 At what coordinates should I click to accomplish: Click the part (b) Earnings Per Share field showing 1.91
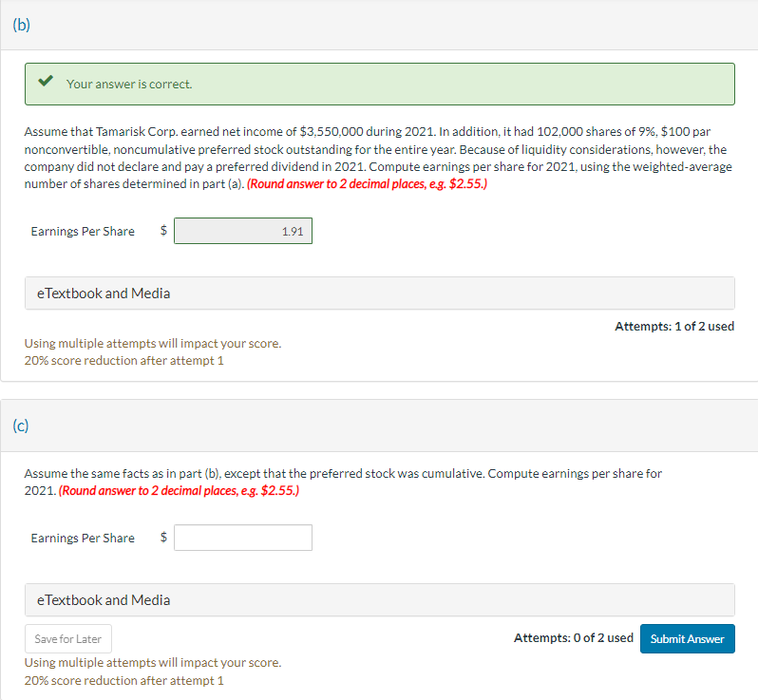pos(243,231)
